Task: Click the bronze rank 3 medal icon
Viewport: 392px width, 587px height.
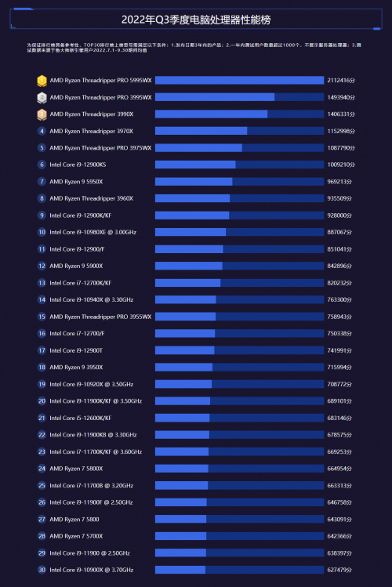Action: click(42, 114)
